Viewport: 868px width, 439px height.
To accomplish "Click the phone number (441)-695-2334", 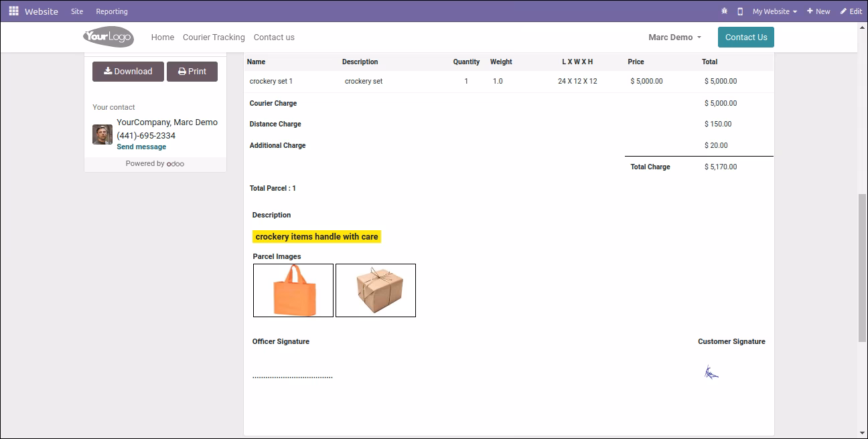I will click(146, 135).
